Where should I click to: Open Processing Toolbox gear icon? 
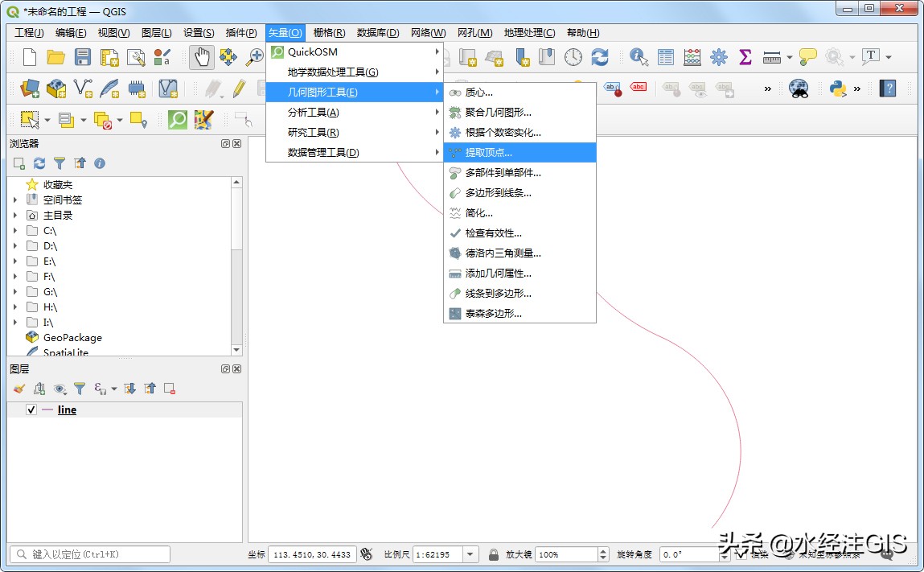pos(718,57)
